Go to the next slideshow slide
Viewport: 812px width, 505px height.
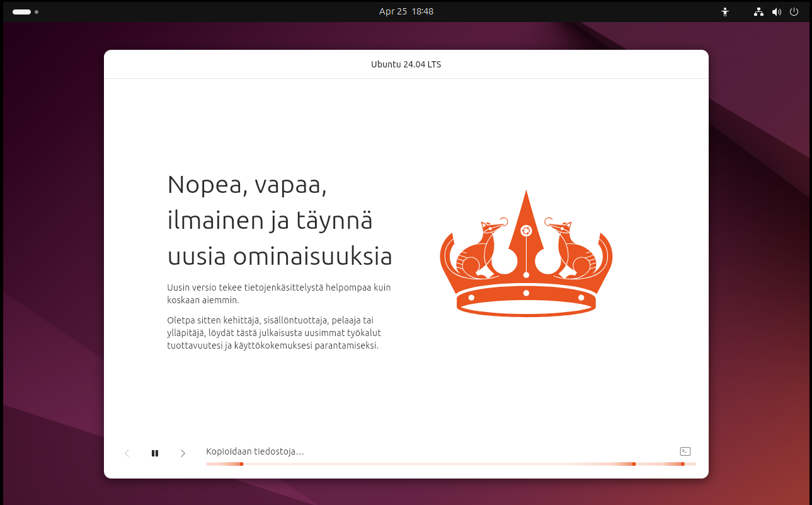tap(183, 453)
